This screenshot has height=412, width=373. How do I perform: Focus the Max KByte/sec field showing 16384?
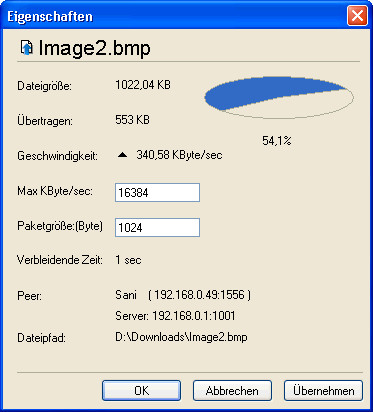(157, 192)
